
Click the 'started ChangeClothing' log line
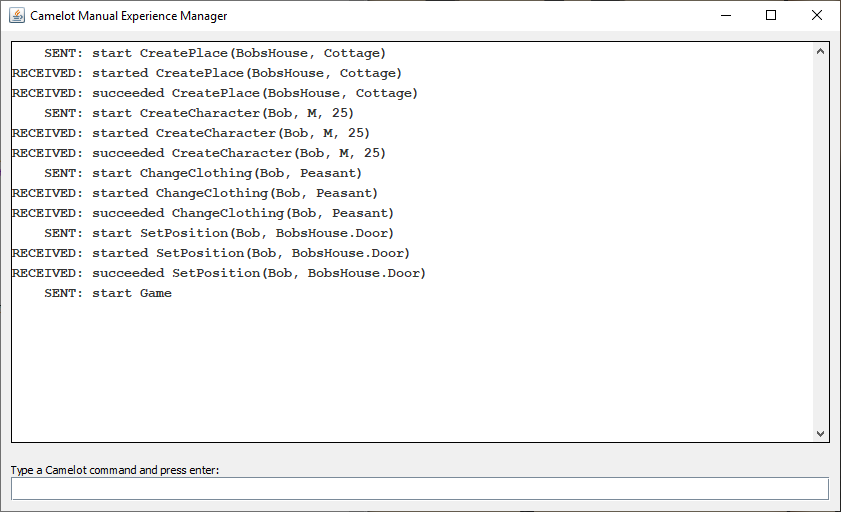tap(195, 193)
